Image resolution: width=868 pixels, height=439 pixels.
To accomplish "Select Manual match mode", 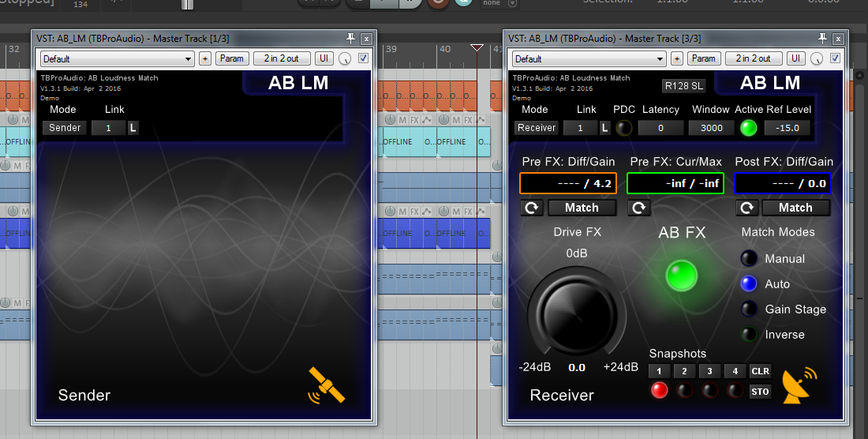I will click(x=748, y=258).
